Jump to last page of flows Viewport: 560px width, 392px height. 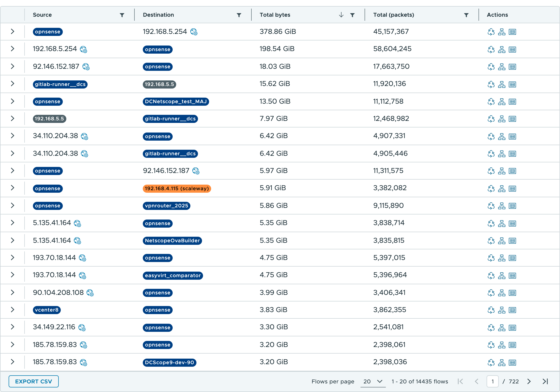(545, 381)
